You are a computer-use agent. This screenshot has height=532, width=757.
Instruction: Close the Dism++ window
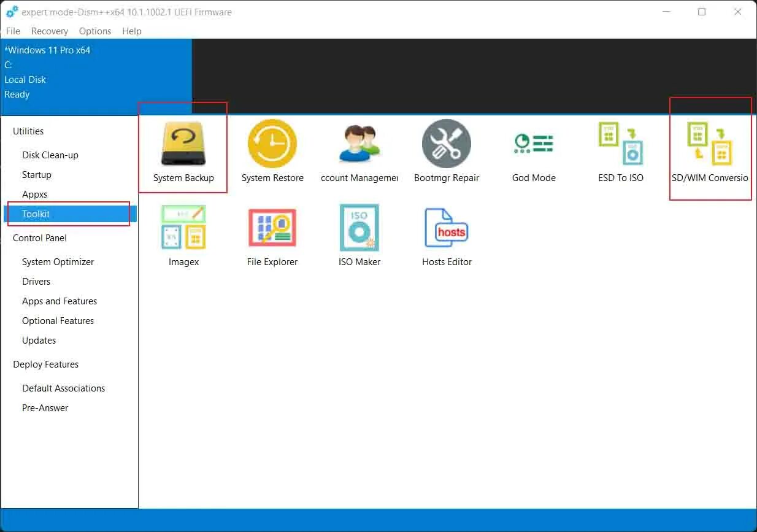click(x=738, y=12)
